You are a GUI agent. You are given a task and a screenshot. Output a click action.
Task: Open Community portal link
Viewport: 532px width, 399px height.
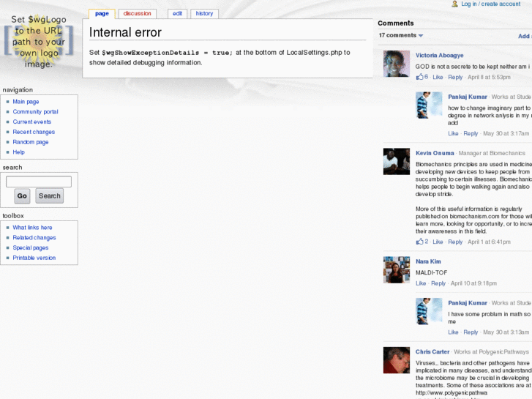(x=35, y=112)
